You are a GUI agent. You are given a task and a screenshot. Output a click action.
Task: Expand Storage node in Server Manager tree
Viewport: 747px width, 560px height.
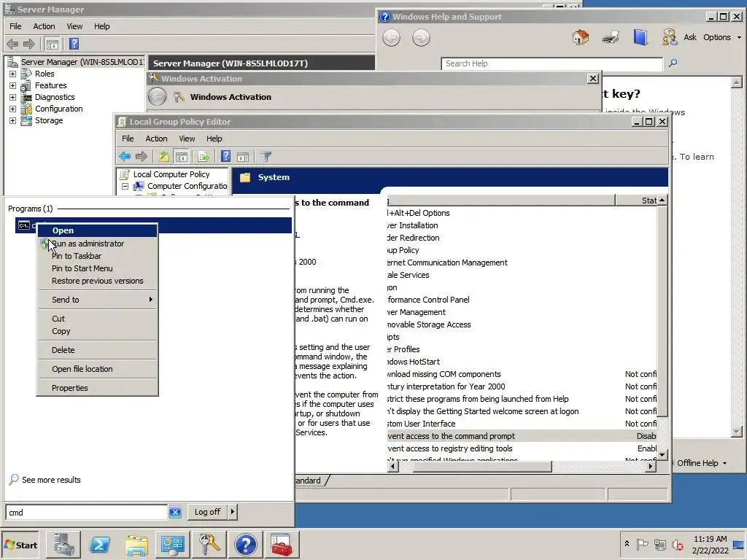13,120
